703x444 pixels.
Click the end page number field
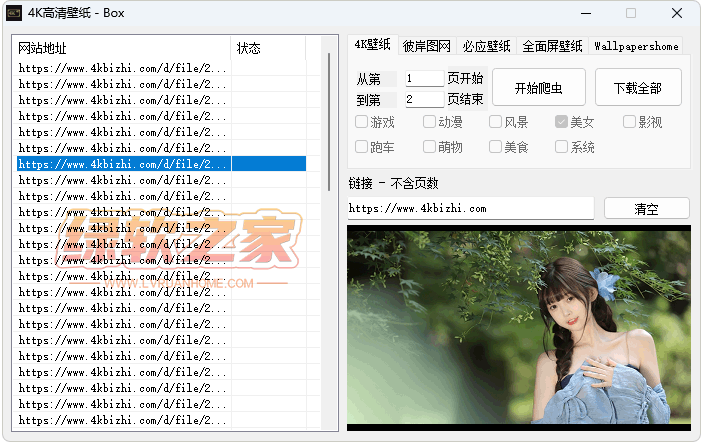(424, 99)
